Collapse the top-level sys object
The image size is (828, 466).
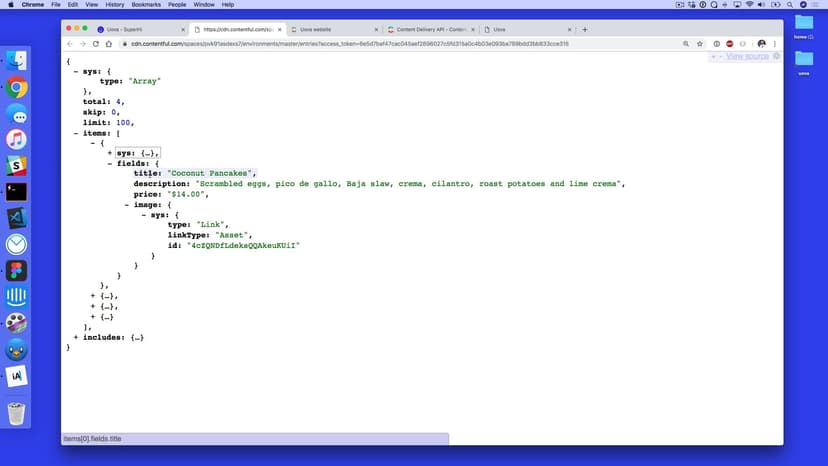pos(75,70)
